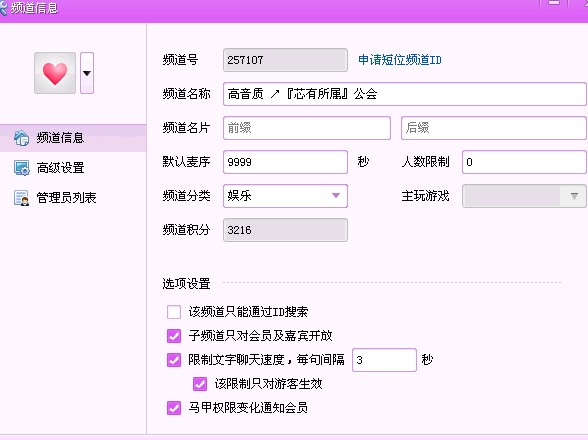The width and height of the screenshot is (588, 440).
Task: Disable 马甲权限变化通知会员 checkbox
Action: (174, 408)
